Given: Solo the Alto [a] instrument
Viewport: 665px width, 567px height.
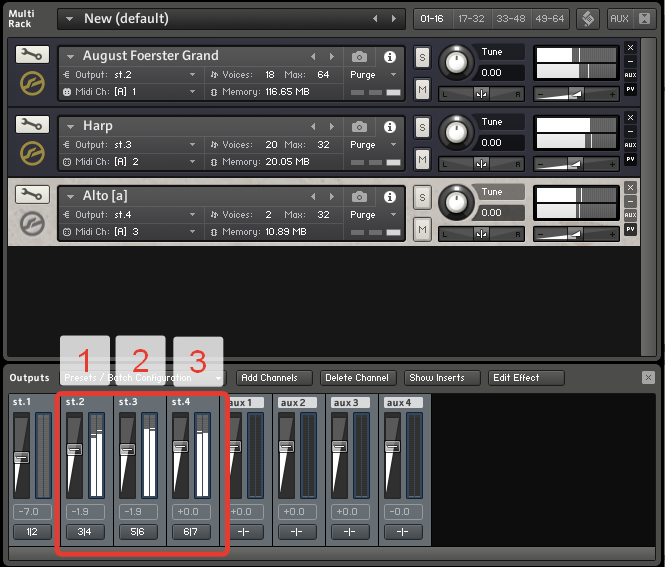Looking at the screenshot, I should point(422,197).
